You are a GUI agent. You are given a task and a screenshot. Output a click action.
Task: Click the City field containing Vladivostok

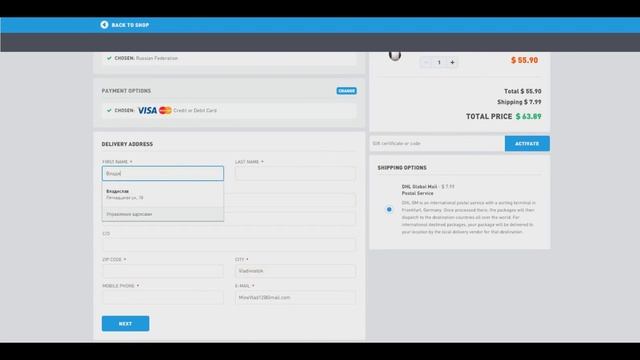[x=295, y=271]
